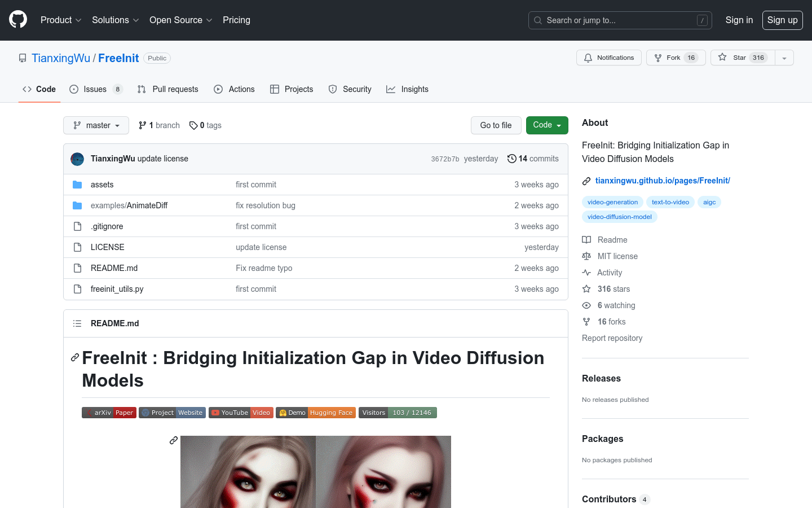Click TianxingWu's avatar in commit row
The image size is (812, 508).
pos(77,159)
